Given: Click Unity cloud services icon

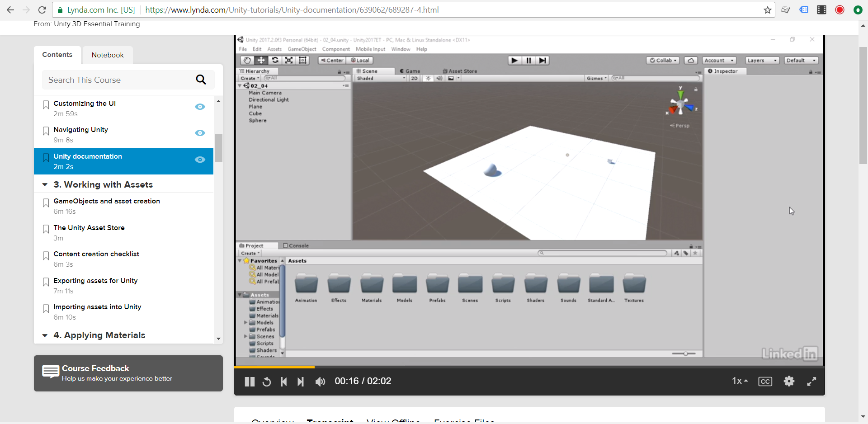Looking at the screenshot, I should point(691,60).
